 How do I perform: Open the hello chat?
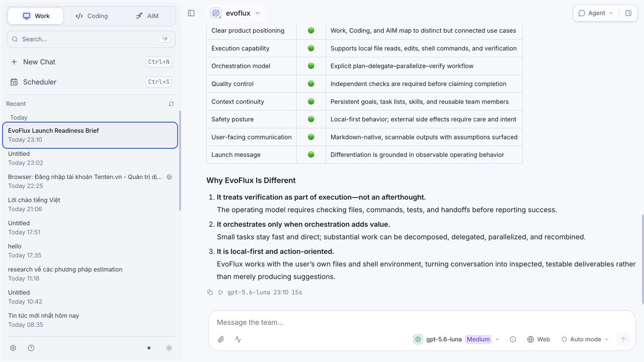(90, 251)
